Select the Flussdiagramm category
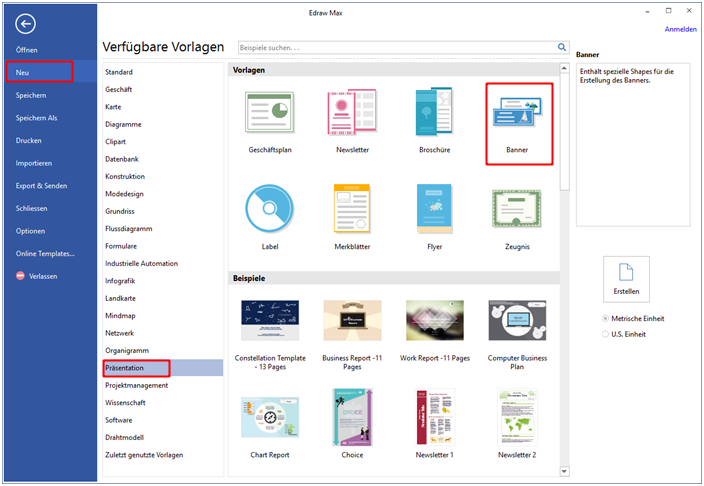This screenshot has width=704, height=486. coord(128,229)
